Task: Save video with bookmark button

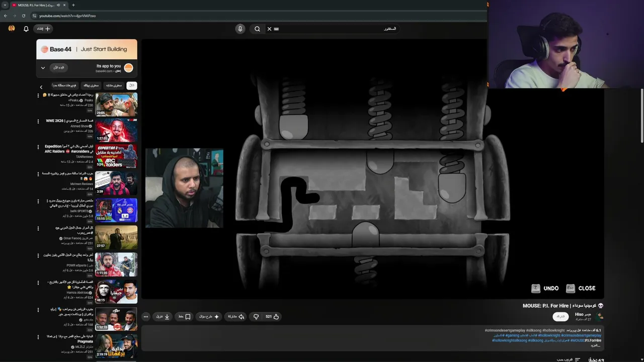Action: pos(184,317)
